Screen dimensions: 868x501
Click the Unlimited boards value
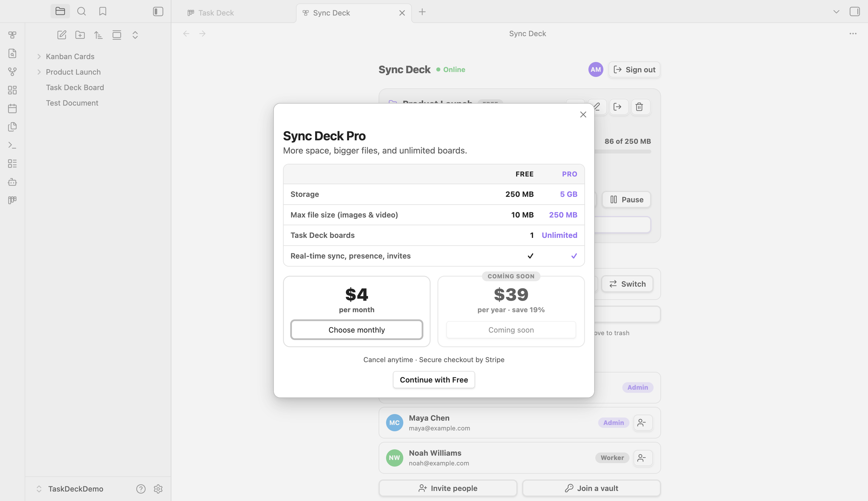coord(559,235)
